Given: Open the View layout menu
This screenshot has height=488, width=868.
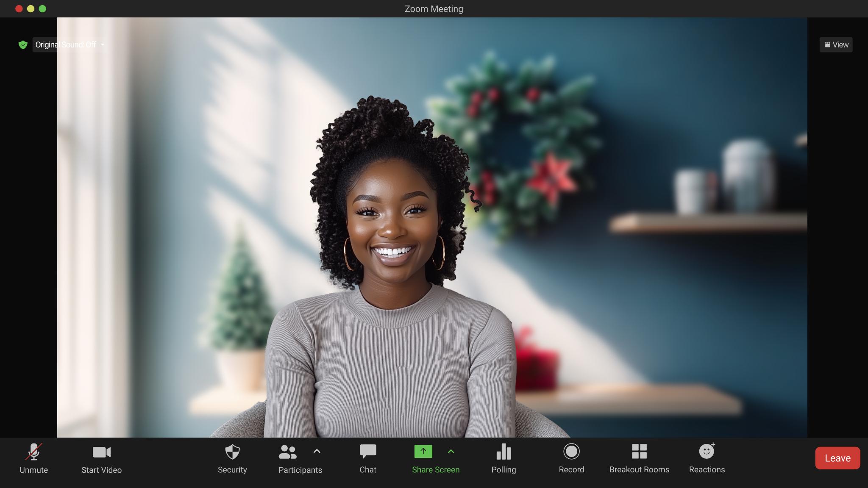Looking at the screenshot, I should coord(835,44).
